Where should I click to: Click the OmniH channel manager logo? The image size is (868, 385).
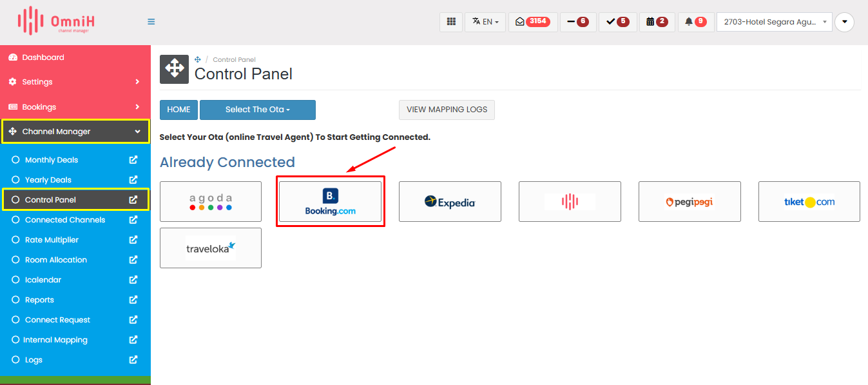pyautogui.click(x=56, y=21)
